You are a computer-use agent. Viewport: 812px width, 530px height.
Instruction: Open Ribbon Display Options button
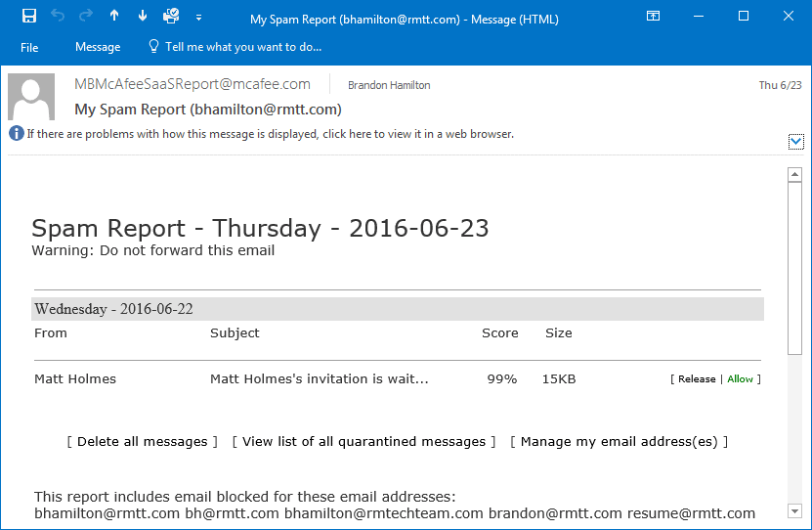653,16
